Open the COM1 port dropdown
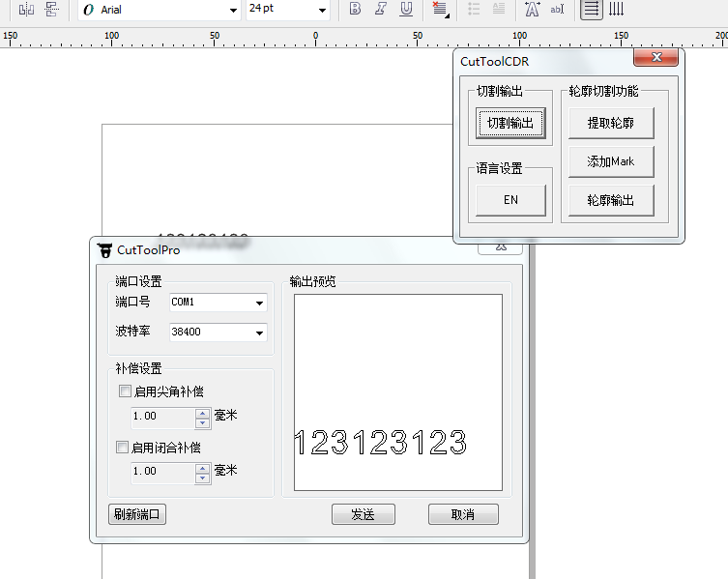 click(x=259, y=304)
